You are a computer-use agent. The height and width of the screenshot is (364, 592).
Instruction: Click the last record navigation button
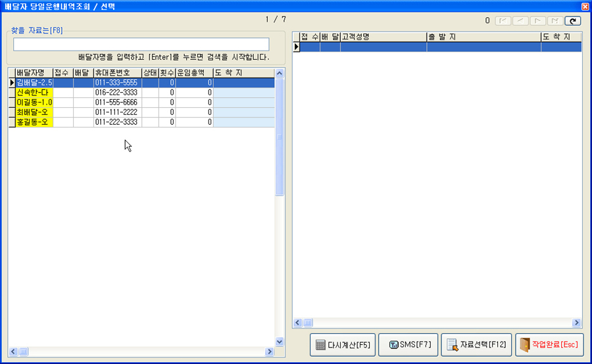coord(555,21)
